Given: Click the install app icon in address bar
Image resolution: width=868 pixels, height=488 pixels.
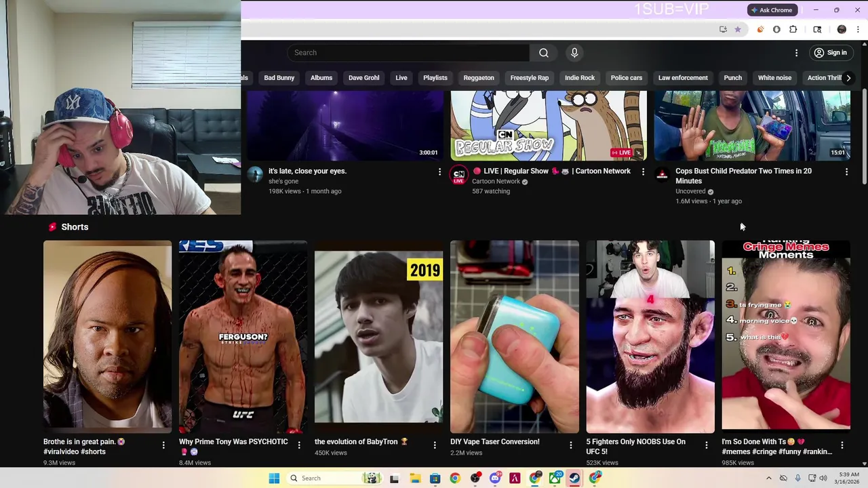Looking at the screenshot, I should [723, 29].
